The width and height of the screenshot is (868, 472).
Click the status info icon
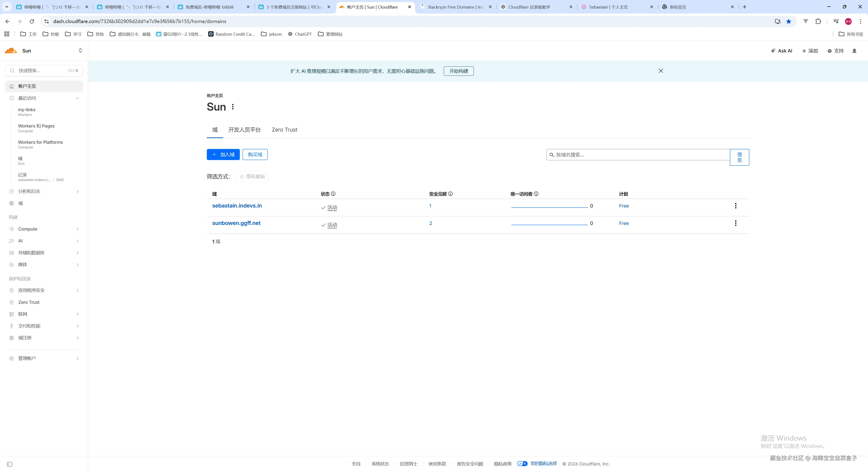click(x=333, y=194)
